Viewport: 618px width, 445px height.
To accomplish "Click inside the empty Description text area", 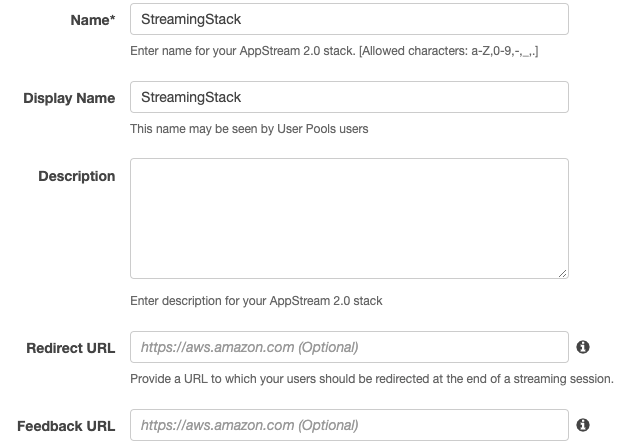I will 349,217.
